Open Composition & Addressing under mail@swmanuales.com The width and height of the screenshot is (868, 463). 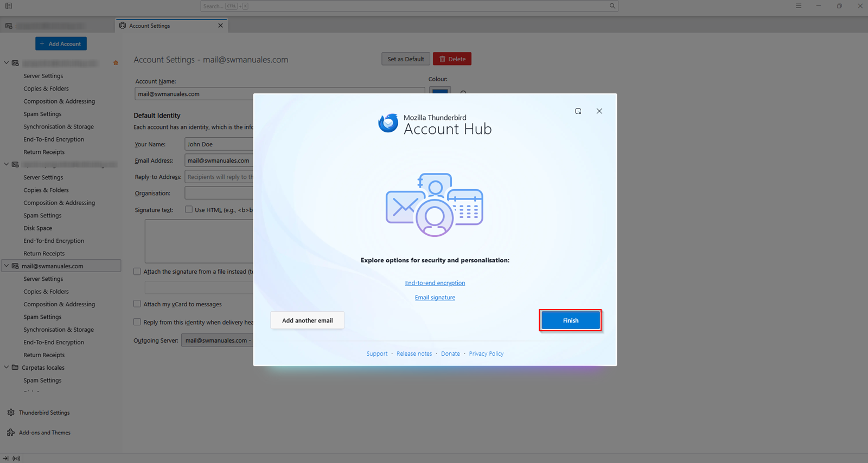click(x=59, y=304)
